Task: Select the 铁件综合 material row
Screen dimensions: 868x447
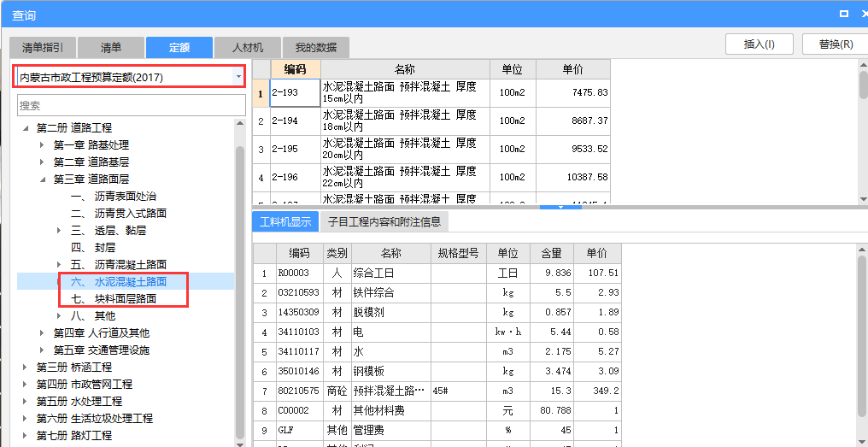Action: (x=437, y=292)
